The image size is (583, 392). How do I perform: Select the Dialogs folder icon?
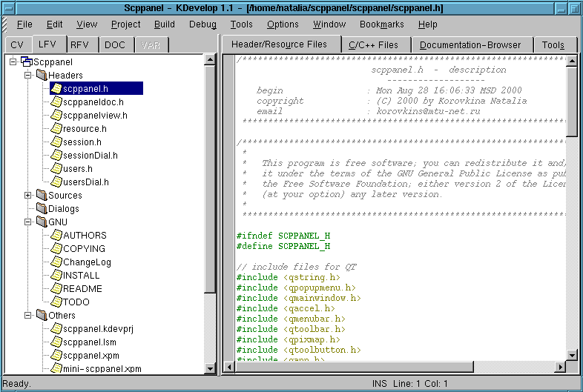tap(42, 209)
